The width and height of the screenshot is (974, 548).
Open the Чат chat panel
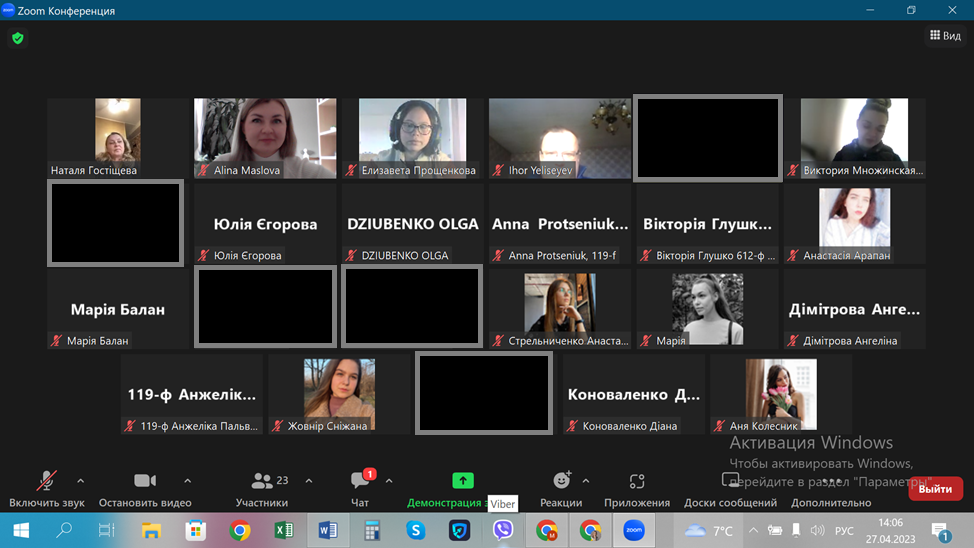coord(361,481)
